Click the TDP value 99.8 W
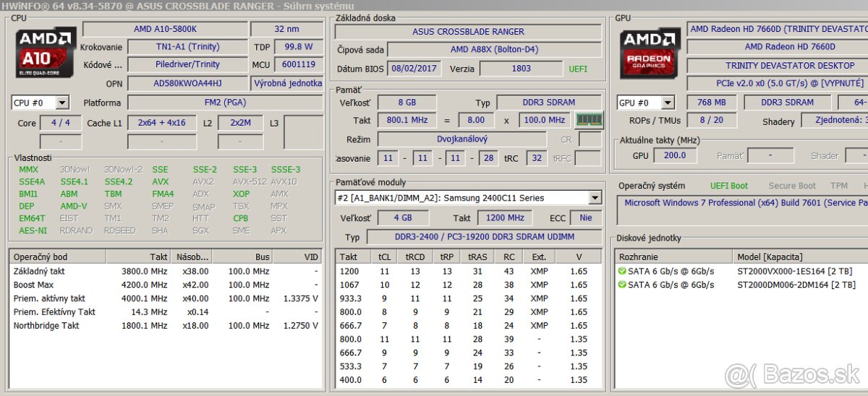The width and height of the screenshot is (868, 396). coord(299,46)
